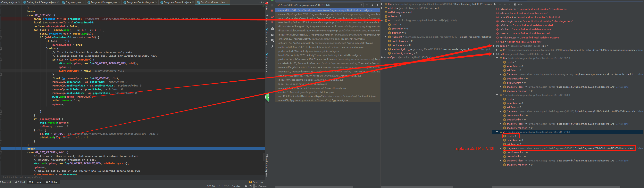Pin the debug tab with the pin icon

[272, 46]
